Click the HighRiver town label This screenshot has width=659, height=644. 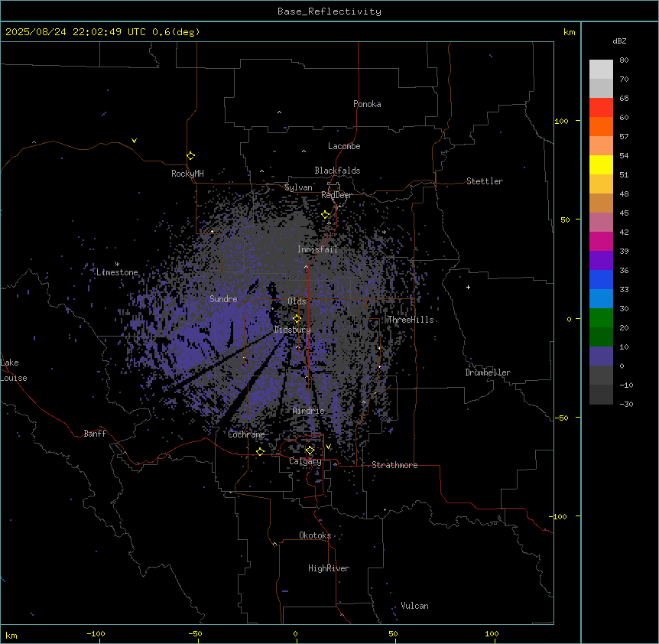point(329,568)
